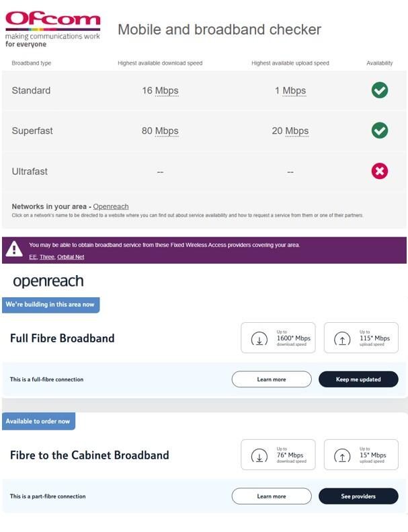This screenshot has height=532, width=408.
Task: Click the Ofcom logo
Action: (x=52, y=28)
